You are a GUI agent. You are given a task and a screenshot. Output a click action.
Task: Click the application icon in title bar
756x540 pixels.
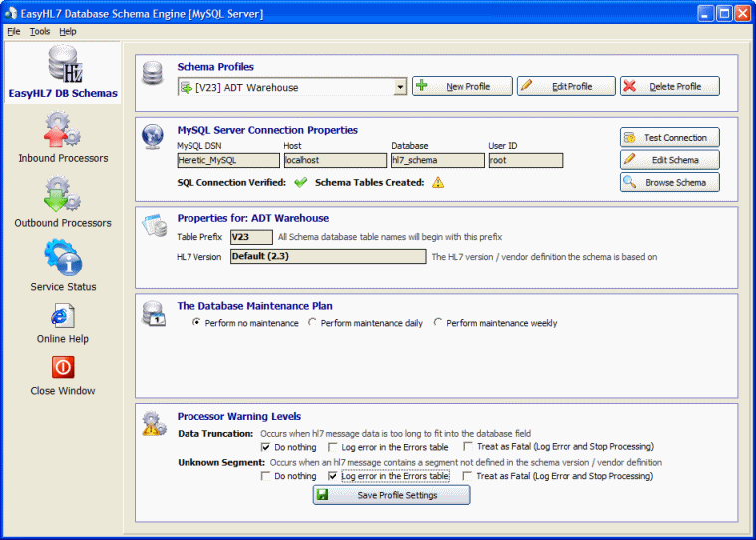pos(11,14)
